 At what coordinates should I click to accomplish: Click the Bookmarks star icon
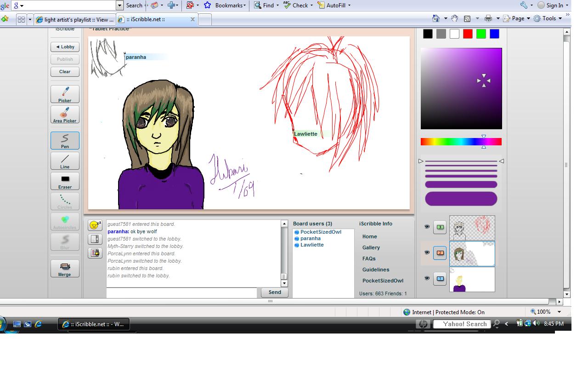(x=207, y=5)
